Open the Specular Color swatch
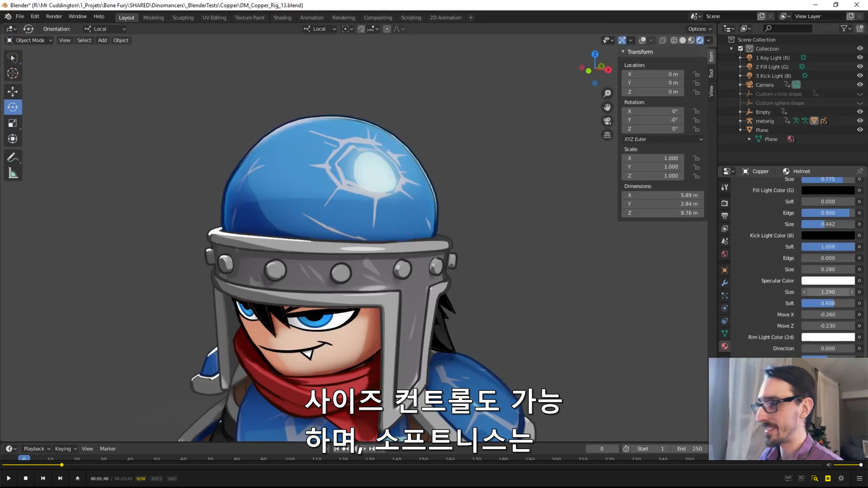The image size is (868, 488). (x=828, y=281)
